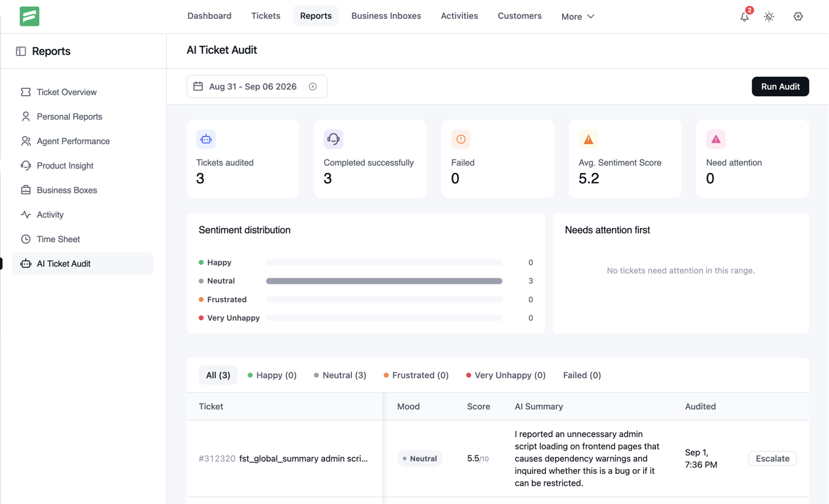The image size is (829, 504).
Task: Toggle the light/dark theme sun icon
Action: [x=769, y=17]
